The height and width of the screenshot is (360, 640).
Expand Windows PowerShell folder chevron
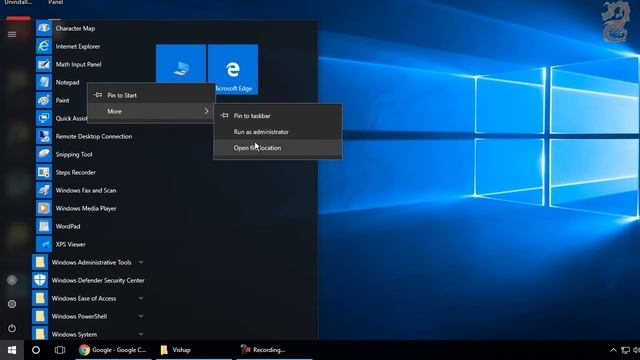141,316
